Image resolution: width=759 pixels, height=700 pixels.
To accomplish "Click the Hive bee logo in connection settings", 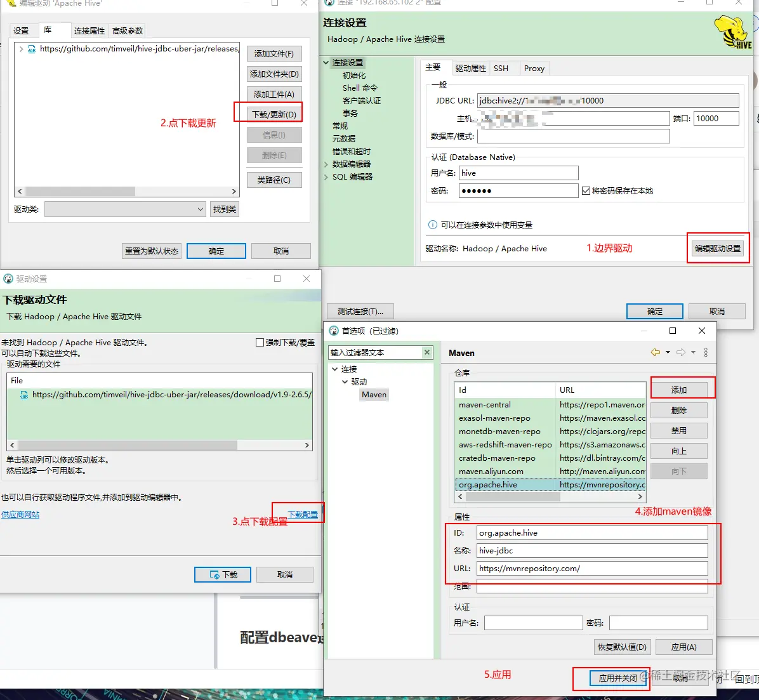I will [734, 32].
